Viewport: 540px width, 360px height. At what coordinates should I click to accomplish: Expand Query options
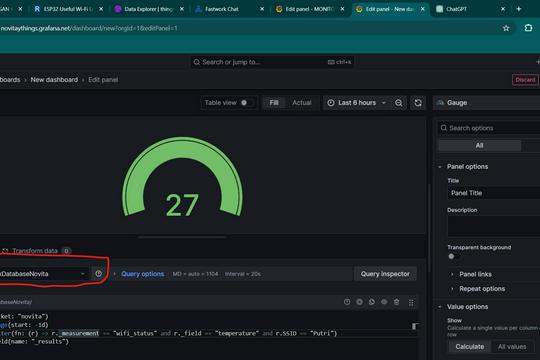click(142, 274)
